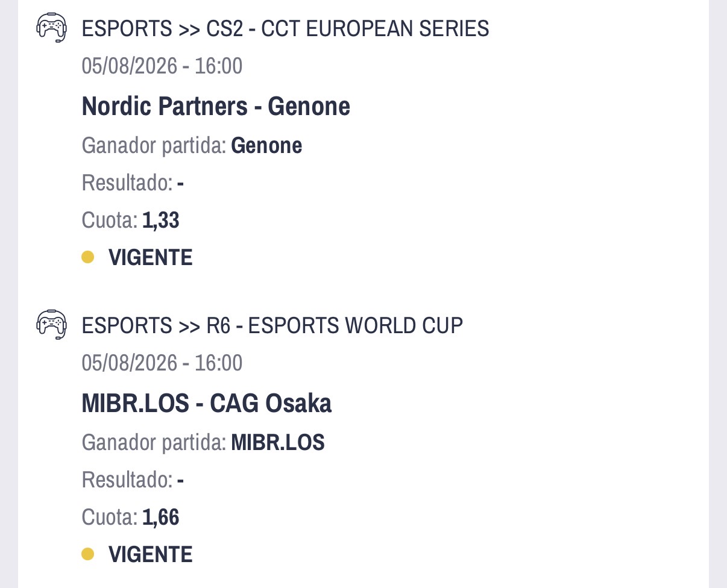Click the yellow status dot of MIBR.LOS bet

pyautogui.click(x=88, y=554)
